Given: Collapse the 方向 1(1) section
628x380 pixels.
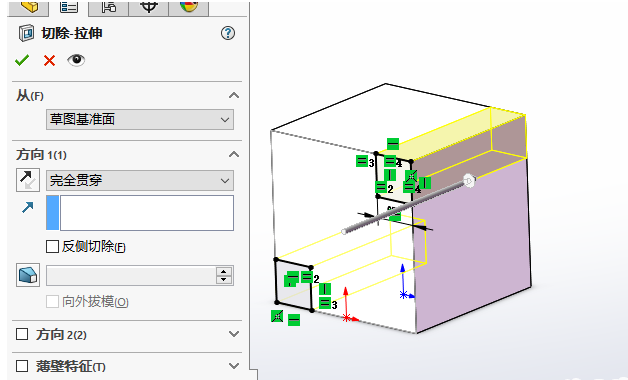Looking at the screenshot, I should 234,154.
